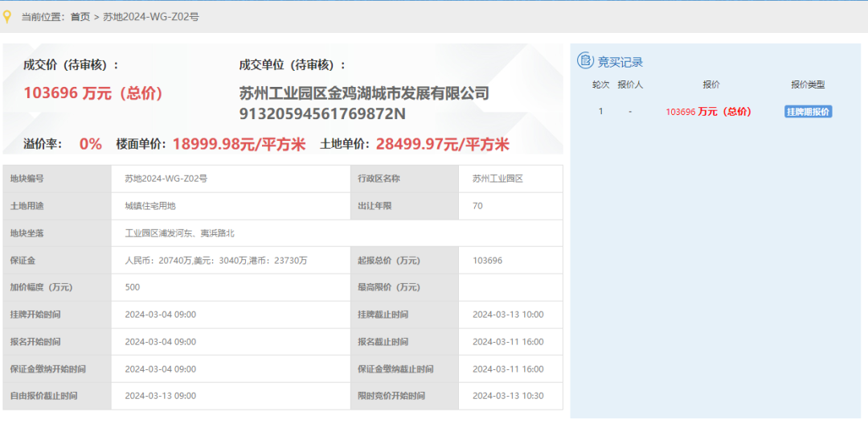Click the bid record price 103696 万元（总价）

click(708, 111)
